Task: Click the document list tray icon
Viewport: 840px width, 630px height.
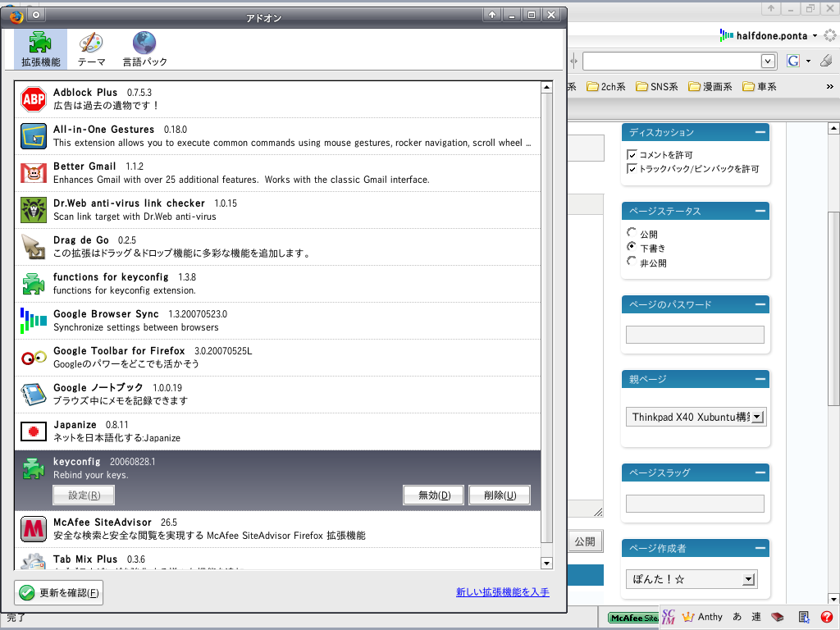Action: (804, 617)
